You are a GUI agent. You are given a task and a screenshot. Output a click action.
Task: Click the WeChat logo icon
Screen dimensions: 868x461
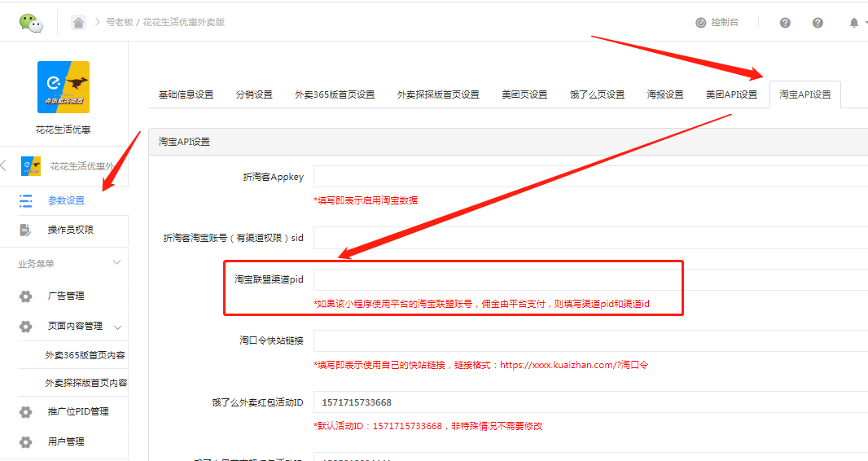(31, 23)
